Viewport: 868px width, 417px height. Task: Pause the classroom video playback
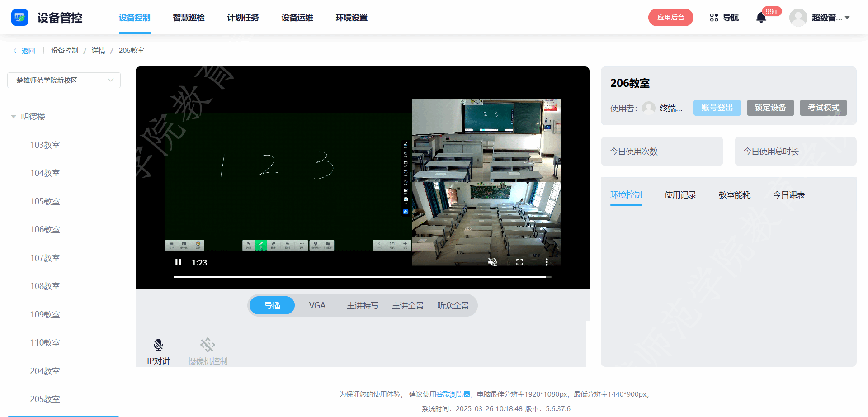pyautogui.click(x=178, y=262)
